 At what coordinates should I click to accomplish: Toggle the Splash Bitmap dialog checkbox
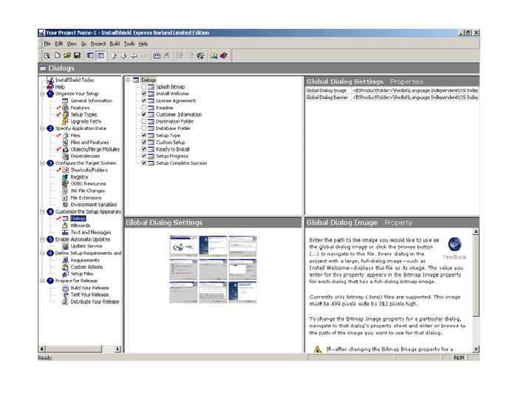(x=144, y=87)
